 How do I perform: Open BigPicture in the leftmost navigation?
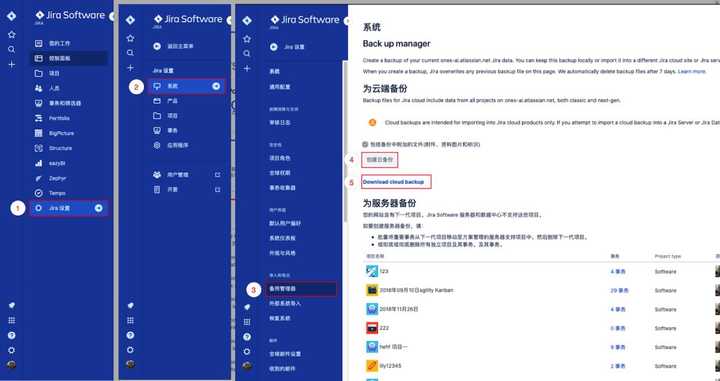[61, 133]
